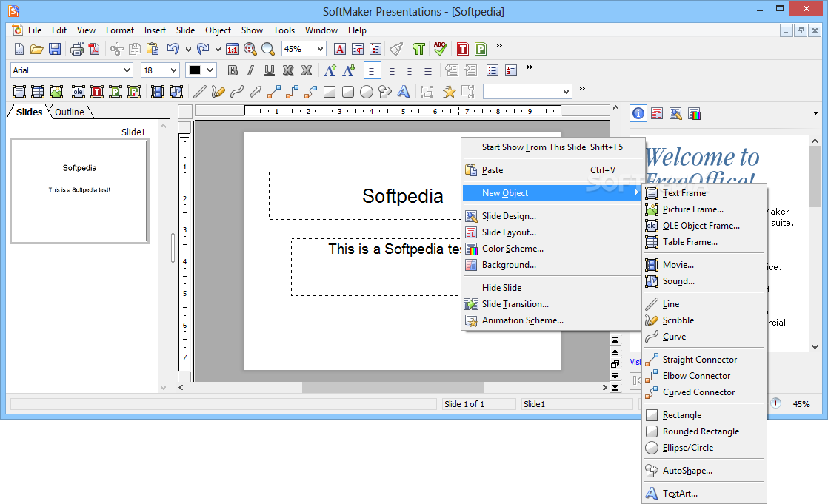Click the format painter brush icon
Screen dimensions: 828x504
click(x=396, y=49)
